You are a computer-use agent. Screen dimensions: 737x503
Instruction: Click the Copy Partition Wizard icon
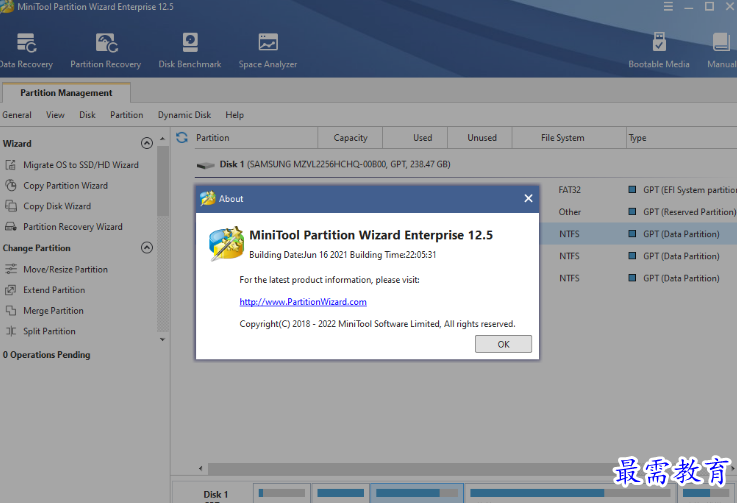click(x=10, y=185)
